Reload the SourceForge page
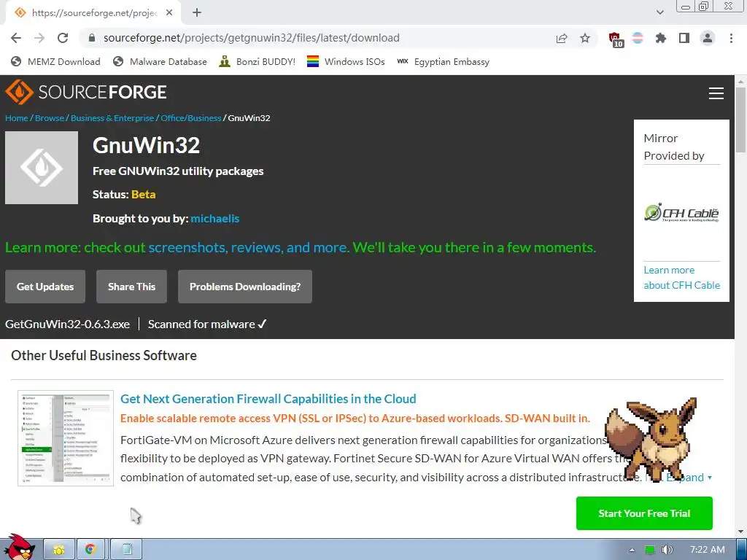This screenshot has width=747, height=560. 63,38
